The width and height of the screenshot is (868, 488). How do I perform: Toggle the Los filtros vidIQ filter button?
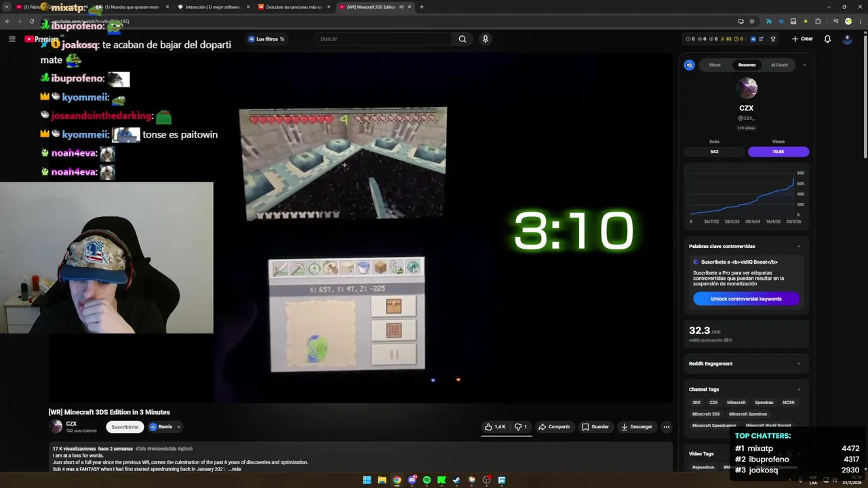click(x=266, y=39)
